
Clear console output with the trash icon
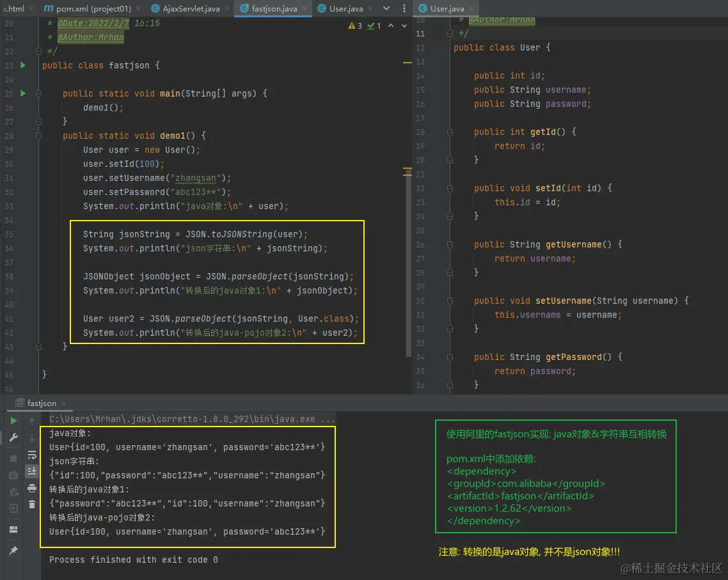31,505
